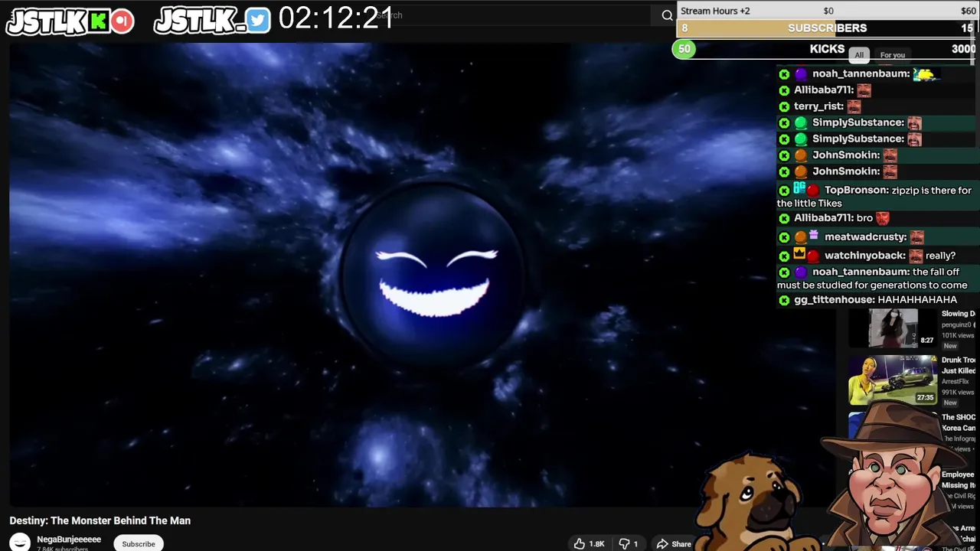Open the "The SHOC... Korea Can" video title
The image size is (980, 551).
pos(959,422)
